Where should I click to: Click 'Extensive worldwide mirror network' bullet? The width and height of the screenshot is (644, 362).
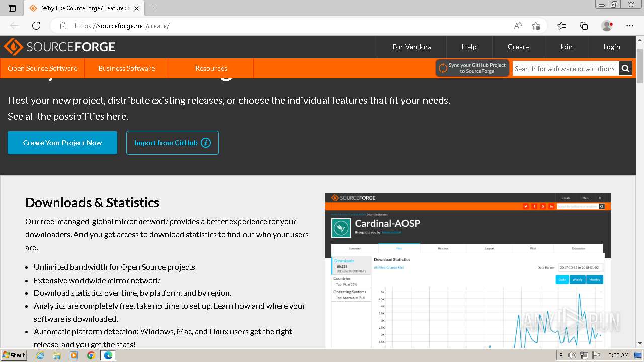[x=97, y=280]
